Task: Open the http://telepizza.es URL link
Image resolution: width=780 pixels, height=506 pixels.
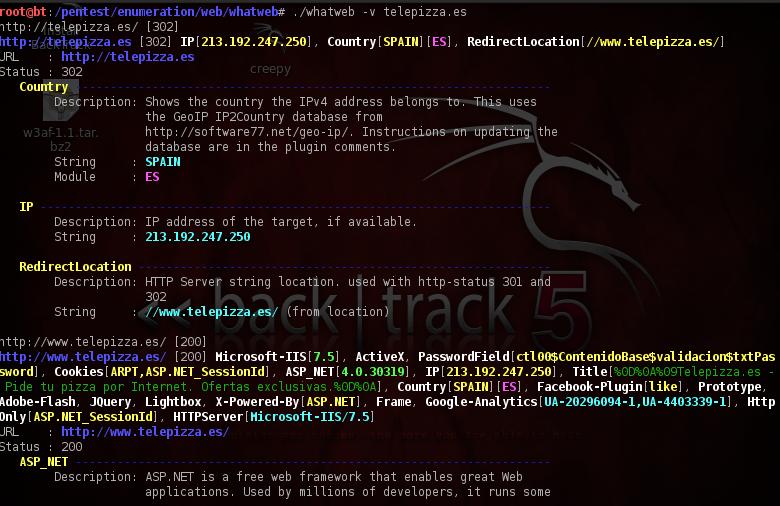Action: (x=128, y=57)
